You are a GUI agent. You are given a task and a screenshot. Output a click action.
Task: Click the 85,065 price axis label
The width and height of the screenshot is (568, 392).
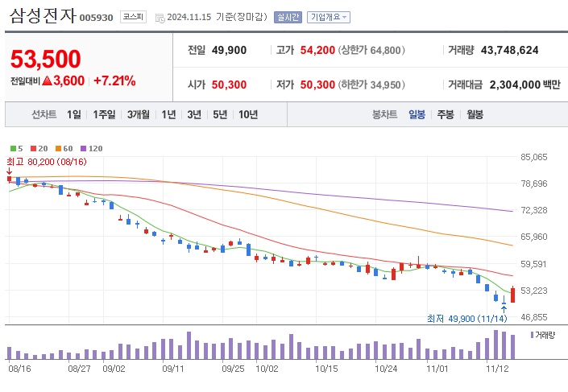[x=534, y=157]
